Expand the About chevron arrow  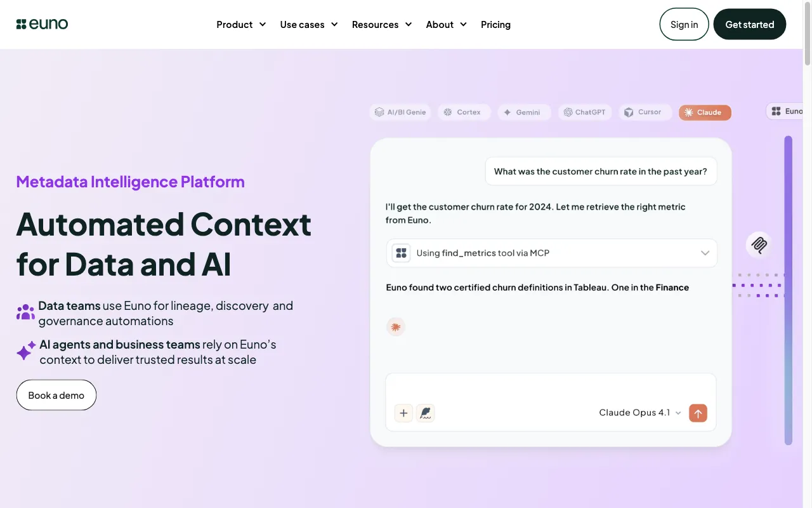click(x=463, y=24)
